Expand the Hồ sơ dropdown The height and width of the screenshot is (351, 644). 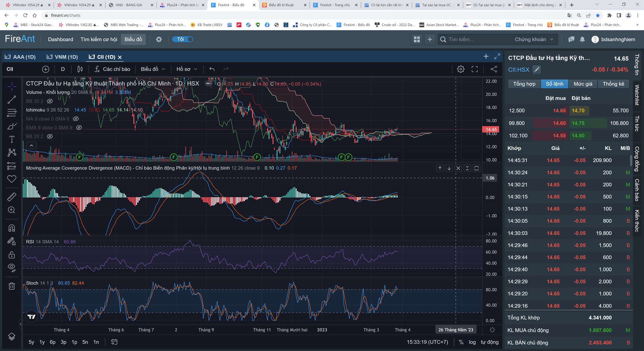pyautogui.click(x=186, y=69)
